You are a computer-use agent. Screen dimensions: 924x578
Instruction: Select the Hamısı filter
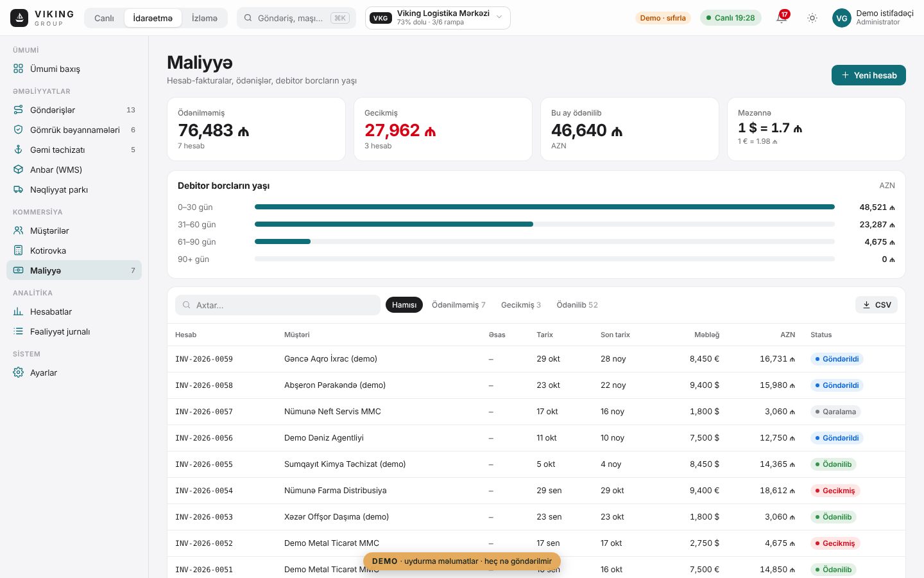[404, 305]
